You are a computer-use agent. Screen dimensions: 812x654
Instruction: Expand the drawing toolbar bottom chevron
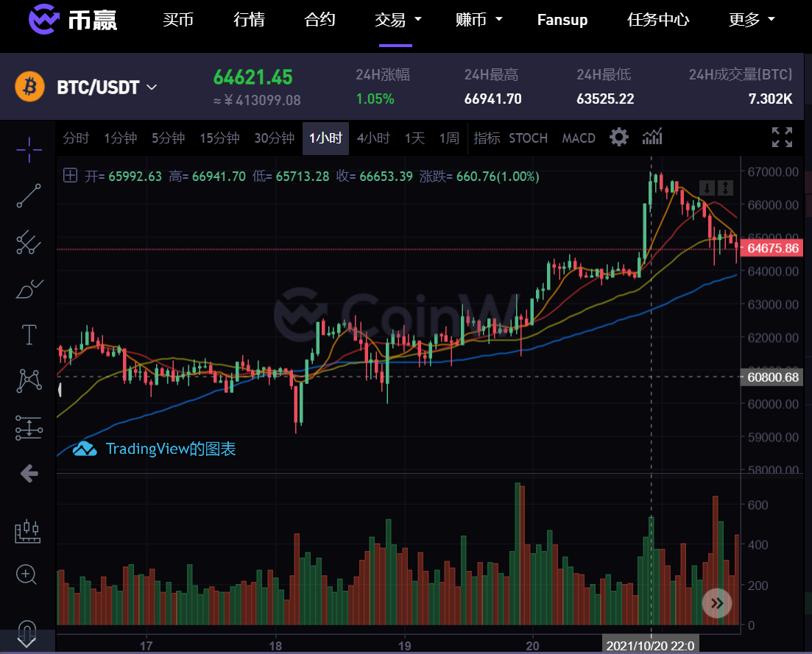[27, 643]
